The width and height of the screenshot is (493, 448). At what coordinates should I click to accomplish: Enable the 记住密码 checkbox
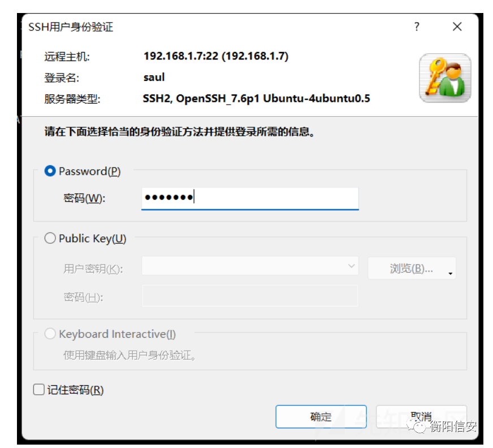(38, 390)
